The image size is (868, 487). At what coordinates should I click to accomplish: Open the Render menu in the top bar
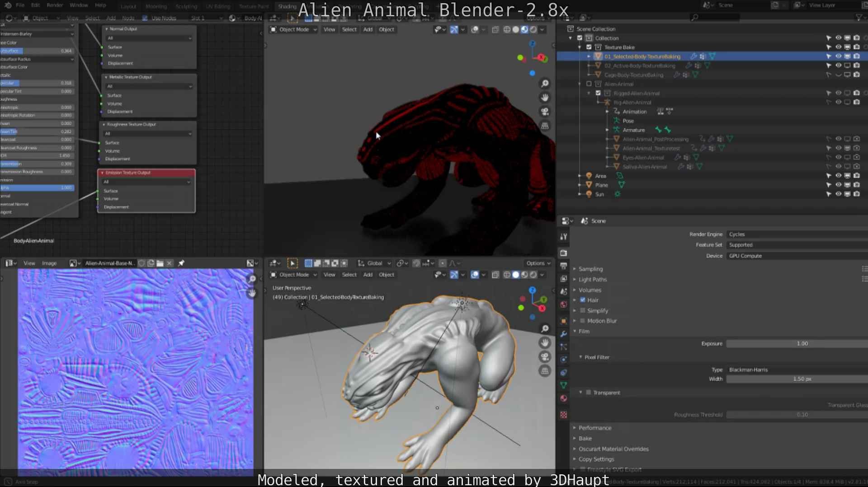click(x=55, y=5)
